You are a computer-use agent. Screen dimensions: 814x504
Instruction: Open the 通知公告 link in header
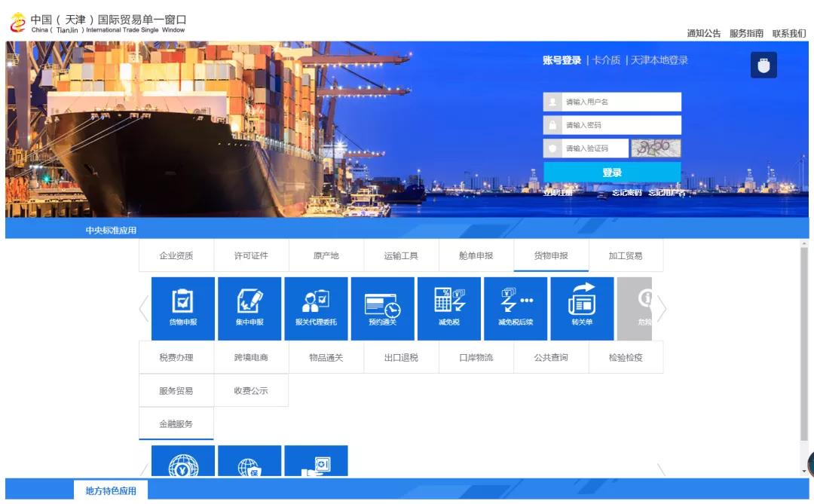[703, 33]
